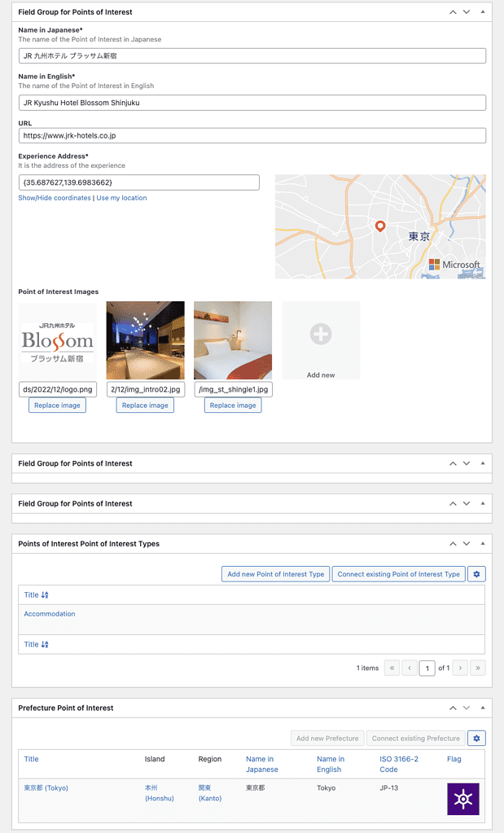This screenshot has height=833, width=504.
Task: Edit the img_st_shingle1.jpg path field
Action: (x=233, y=389)
